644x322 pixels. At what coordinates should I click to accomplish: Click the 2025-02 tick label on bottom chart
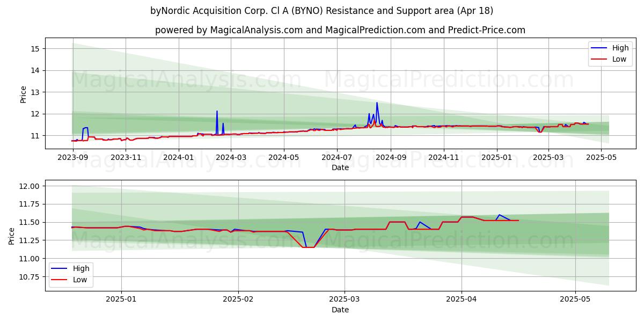click(x=238, y=299)
